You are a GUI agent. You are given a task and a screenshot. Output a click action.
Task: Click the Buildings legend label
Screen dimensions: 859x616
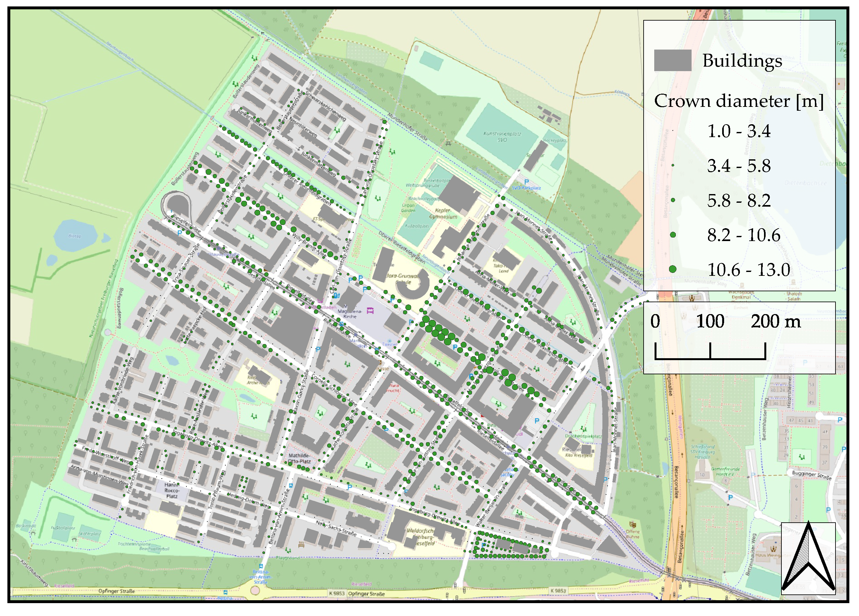click(x=742, y=61)
